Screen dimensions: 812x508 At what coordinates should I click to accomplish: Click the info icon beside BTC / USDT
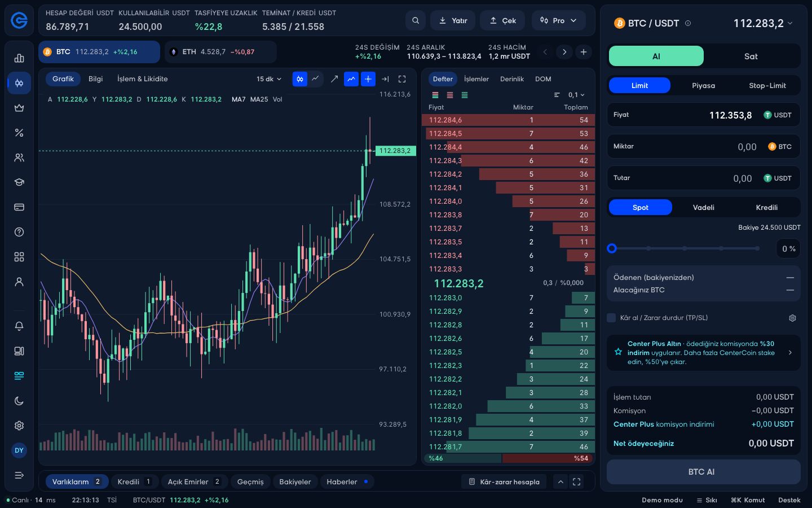click(x=688, y=23)
